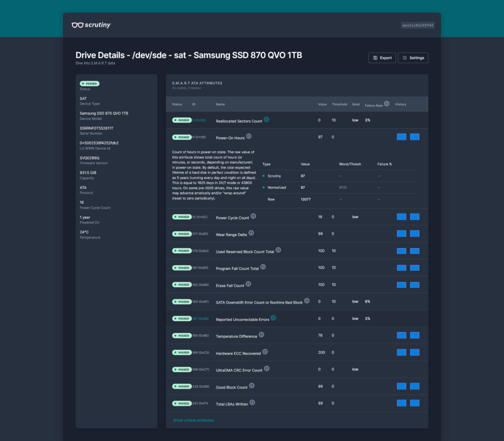Click info icon for SATA Downshift Error Count
This screenshot has width=504, height=441.
pos(307,301)
